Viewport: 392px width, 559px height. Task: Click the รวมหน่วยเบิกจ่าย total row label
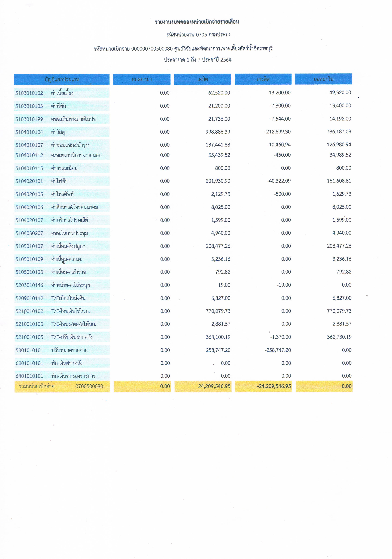click(37, 386)
